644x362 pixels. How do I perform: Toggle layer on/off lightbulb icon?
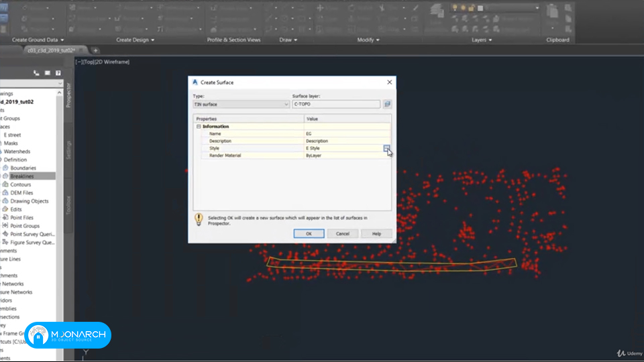[x=455, y=8]
